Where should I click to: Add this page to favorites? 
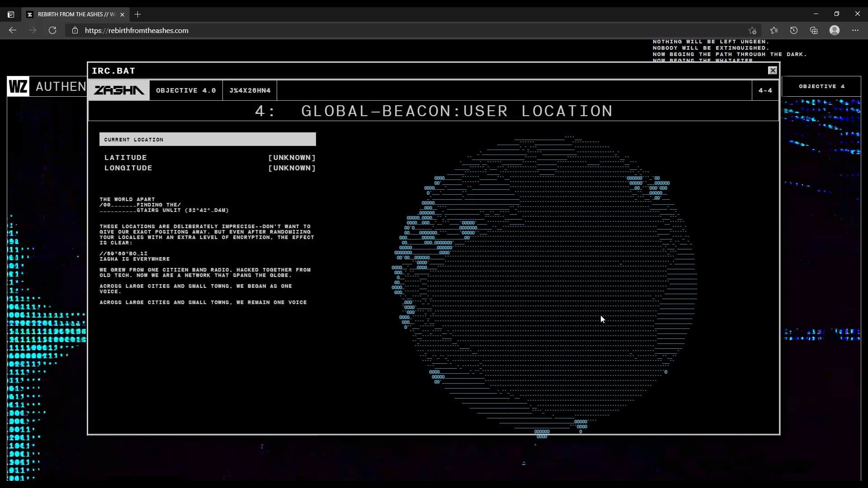click(752, 30)
